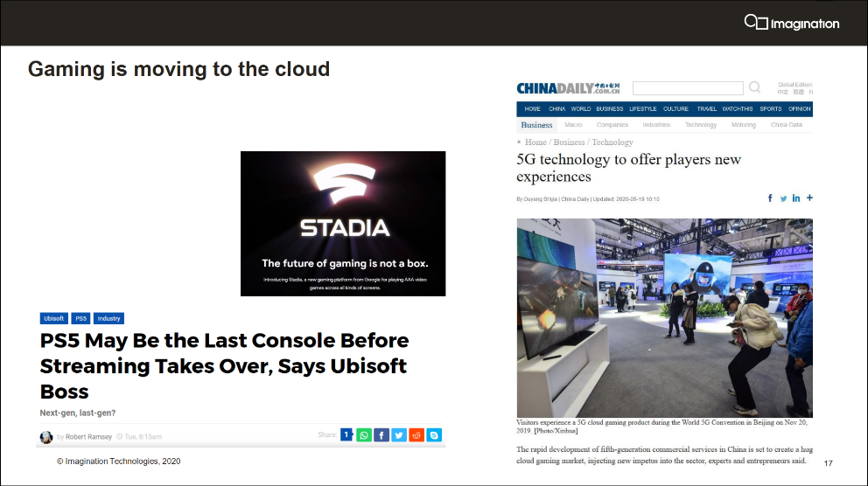Click China Daily Twitter share icon

pos(783,198)
